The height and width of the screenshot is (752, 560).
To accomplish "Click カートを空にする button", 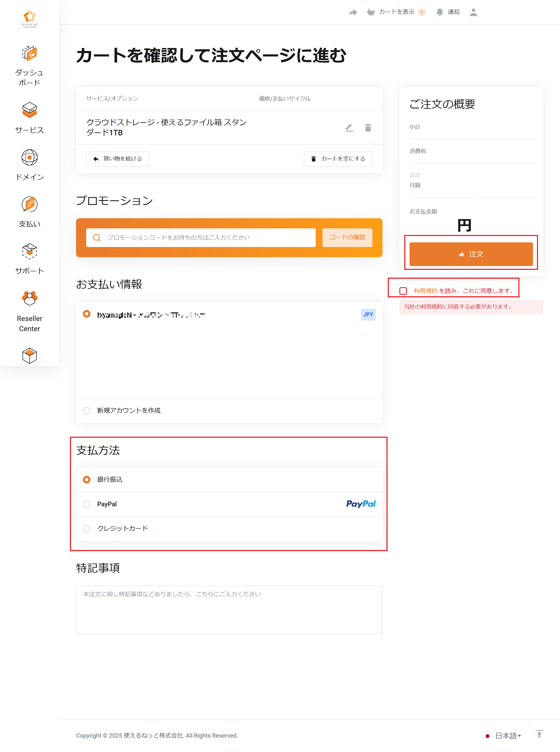I will (x=338, y=159).
